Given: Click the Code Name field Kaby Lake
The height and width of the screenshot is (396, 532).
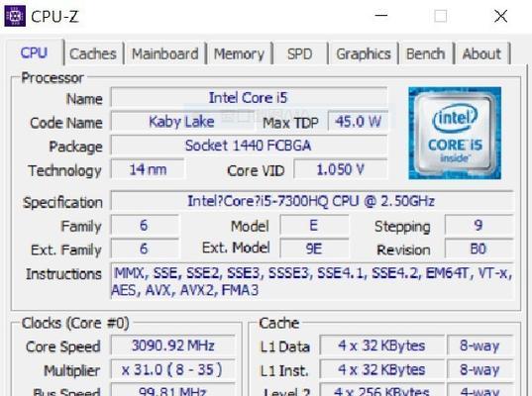Looking at the screenshot, I should click(x=182, y=122).
